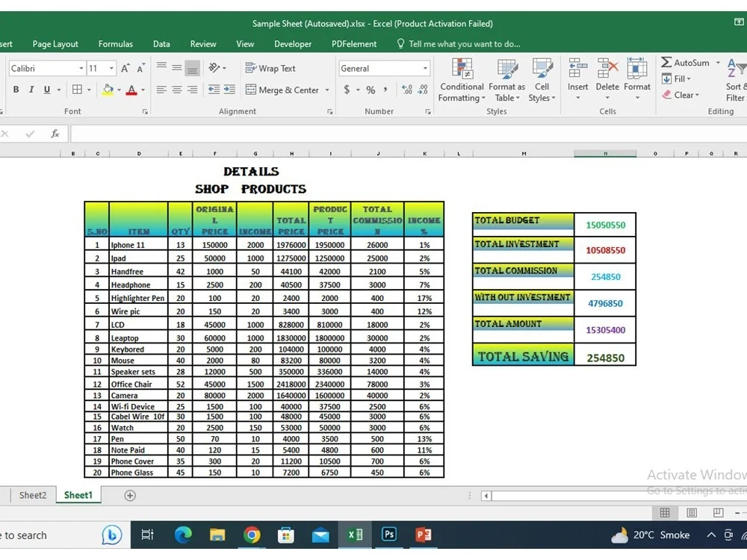Open text orientation options
The width and height of the screenshot is (747, 560).
(217, 68)
